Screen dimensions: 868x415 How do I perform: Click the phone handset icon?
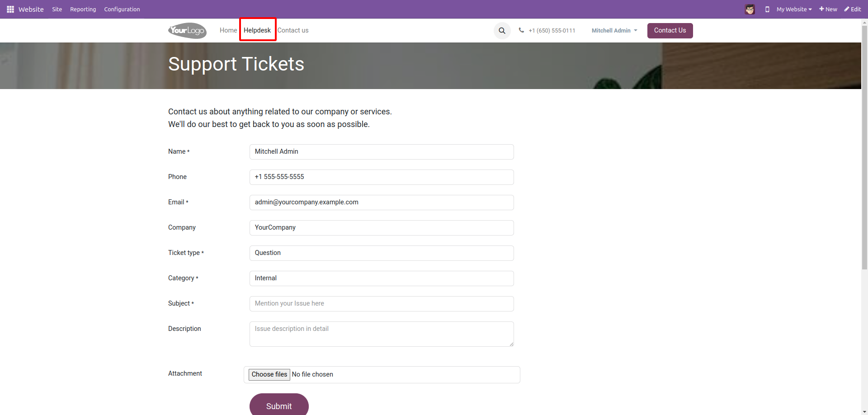pyautogui.click(x=521, y=30)
